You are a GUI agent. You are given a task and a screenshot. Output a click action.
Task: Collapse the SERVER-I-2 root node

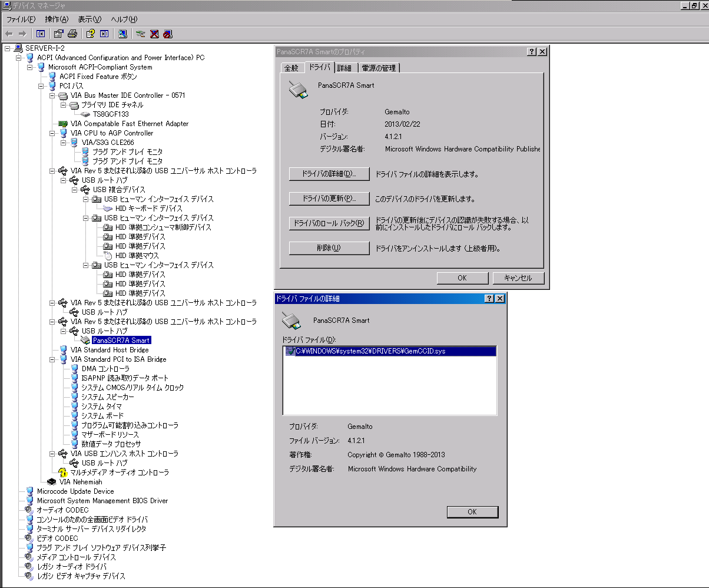tap(7, 48)
